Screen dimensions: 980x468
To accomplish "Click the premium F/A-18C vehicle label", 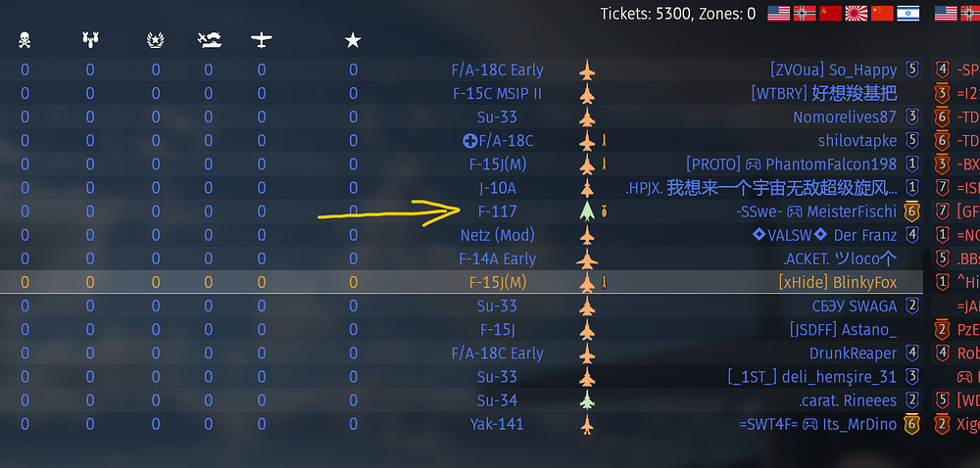I will click(498, 141).
